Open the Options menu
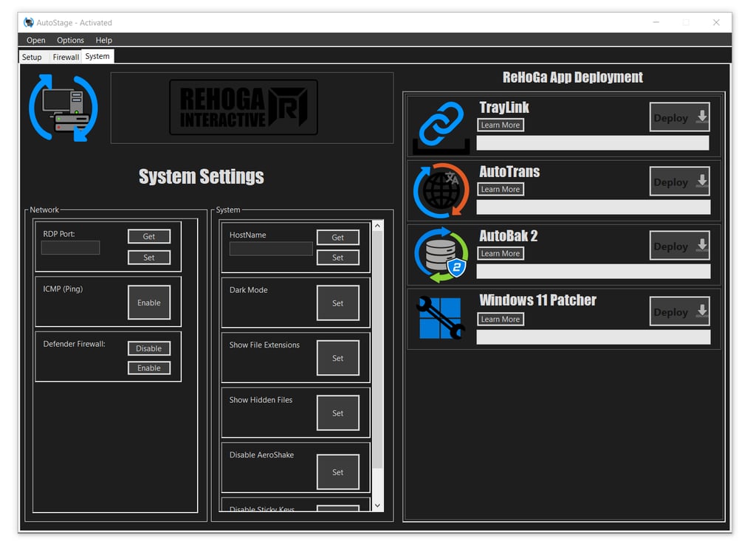 (70, 40)
